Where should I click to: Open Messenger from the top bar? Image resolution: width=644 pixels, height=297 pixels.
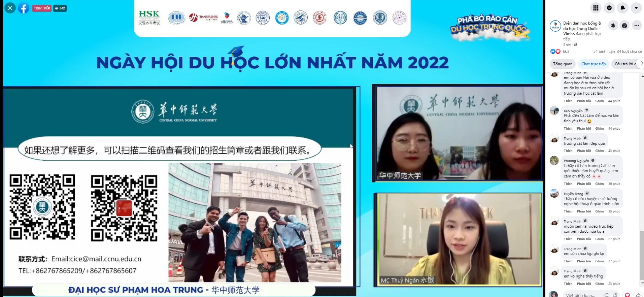coord(609,8)
